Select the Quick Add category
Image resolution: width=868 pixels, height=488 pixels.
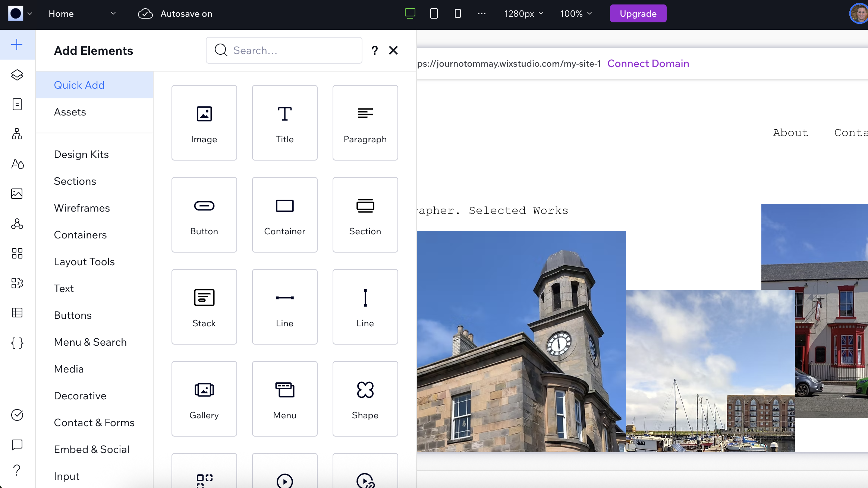pyautogui.click(x=94, y=85)
